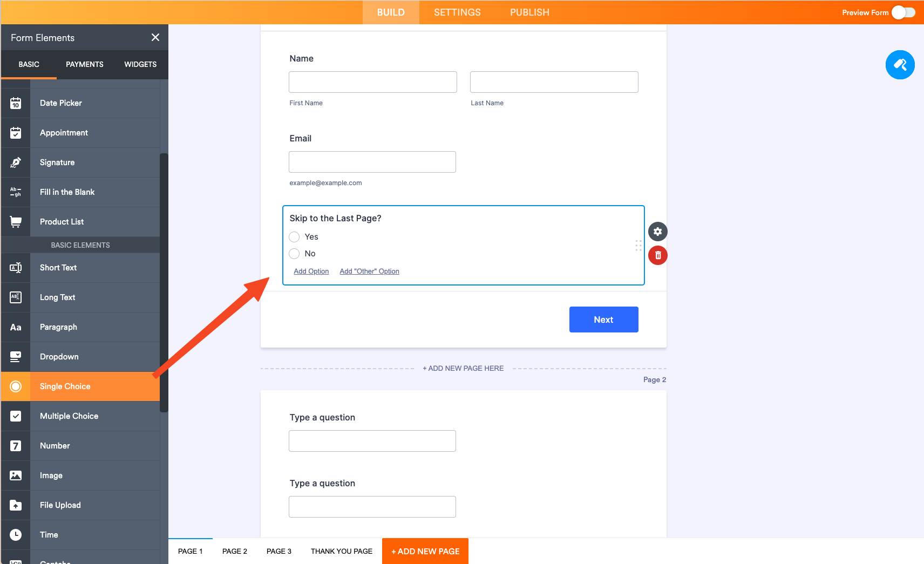Click the Email input field
Viewport: 924px width, 564px height.
pyautogui.click(x=372, y=162)
